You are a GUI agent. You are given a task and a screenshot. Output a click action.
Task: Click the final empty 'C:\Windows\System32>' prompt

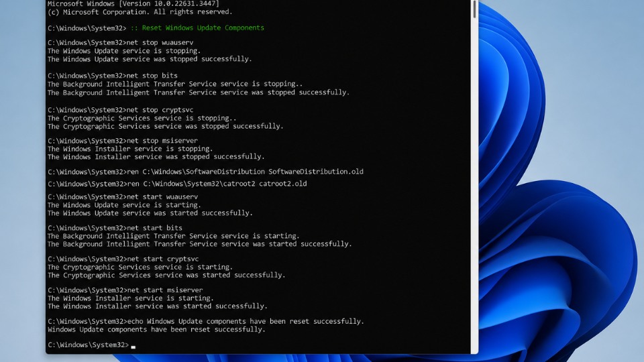(91, 345)
